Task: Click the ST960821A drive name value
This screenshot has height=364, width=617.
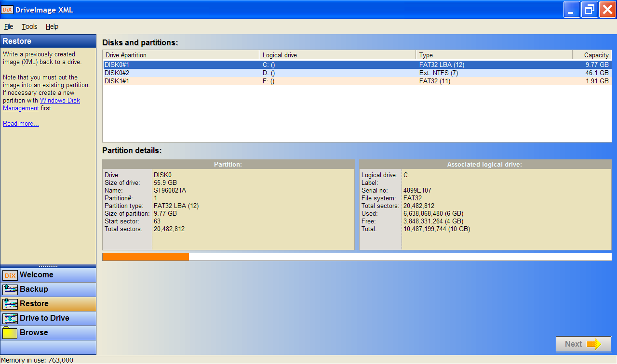Action: click(x=170, y=190)
